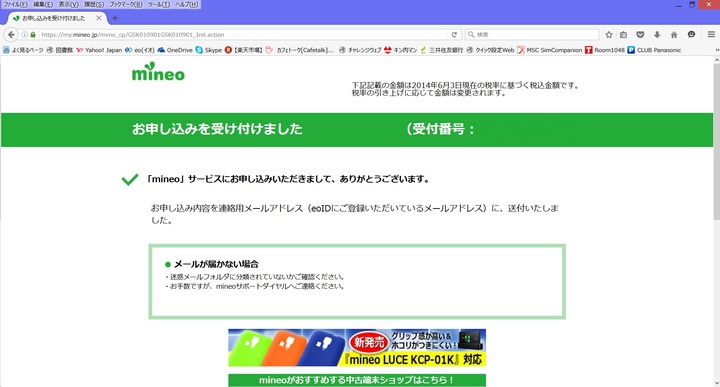Click the 検索 search field
The image size is (720, 387).
point(532,34)
